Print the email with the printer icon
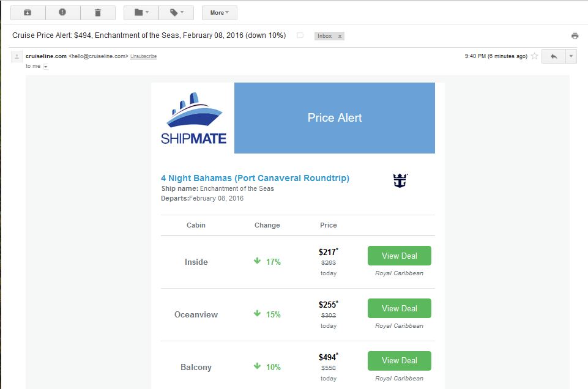Viewport: 588px width, 389px height. point(575,36)
